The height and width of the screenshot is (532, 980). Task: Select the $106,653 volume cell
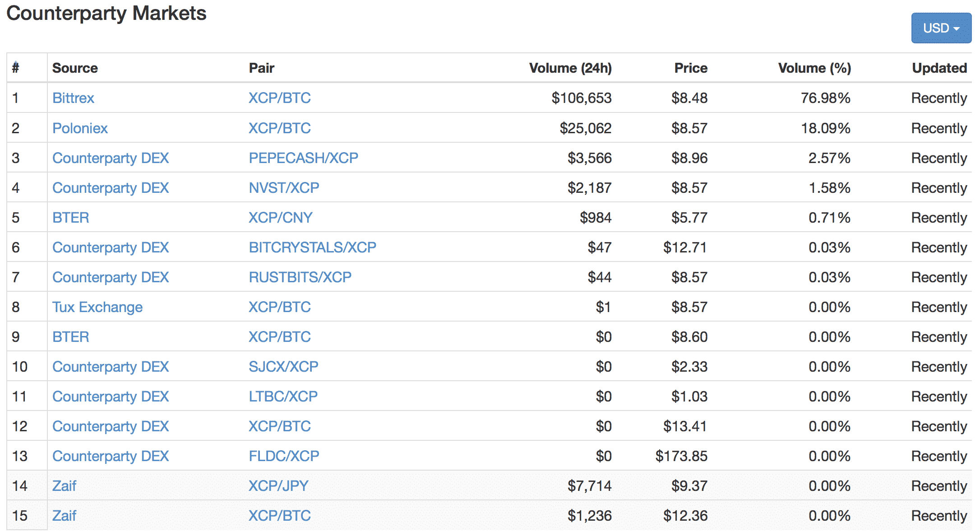pyautogui.click(x=581, y=98)
